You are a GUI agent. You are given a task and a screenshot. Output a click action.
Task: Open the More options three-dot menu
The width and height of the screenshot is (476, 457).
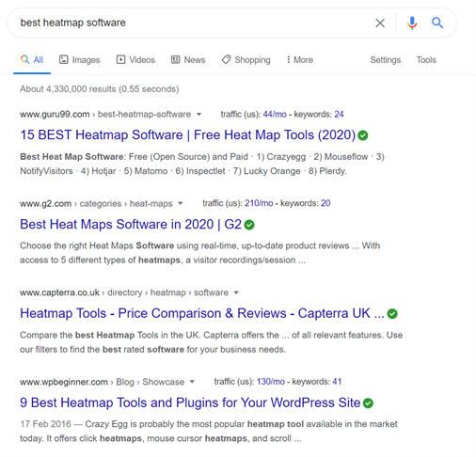click(300, 60)
